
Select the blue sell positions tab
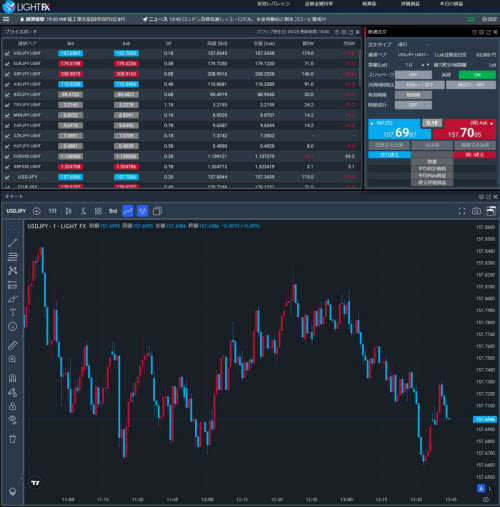click(x=389, y=155)
